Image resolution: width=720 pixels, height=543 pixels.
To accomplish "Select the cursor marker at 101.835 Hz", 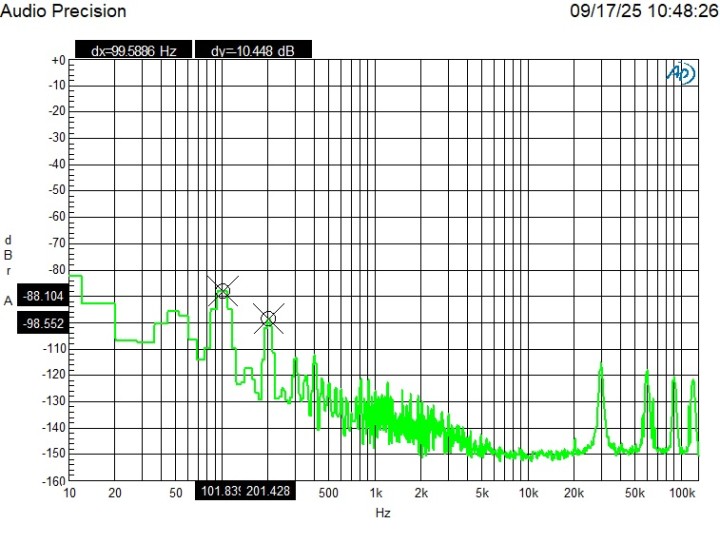I will [x=223, y=291].
